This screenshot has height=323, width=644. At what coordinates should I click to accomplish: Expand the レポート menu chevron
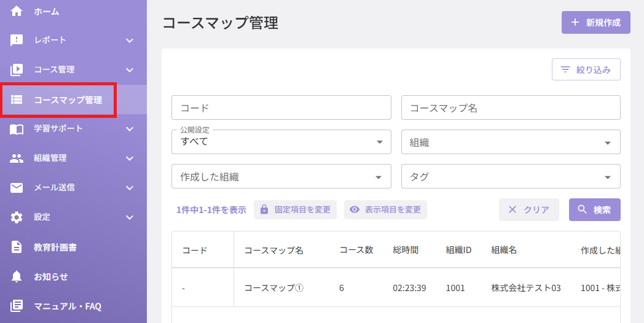130,41
